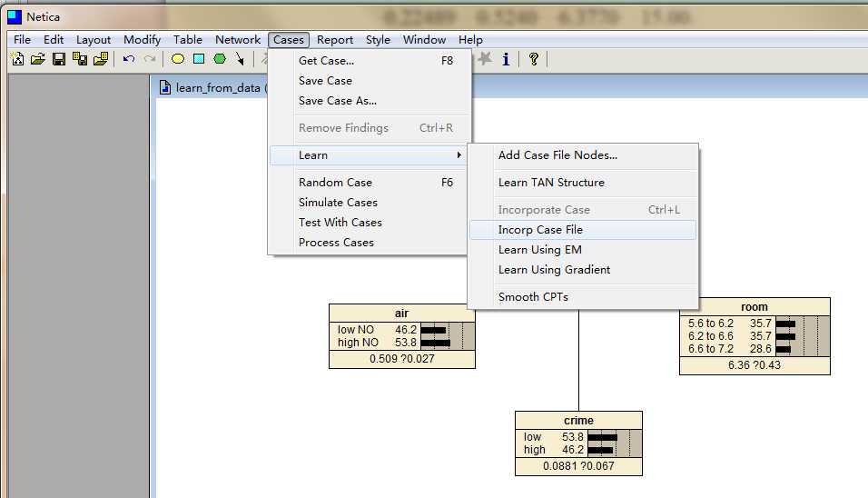
Task: Click '6.6 to 7.2' state in room node
Action: (x=711, y=348)
